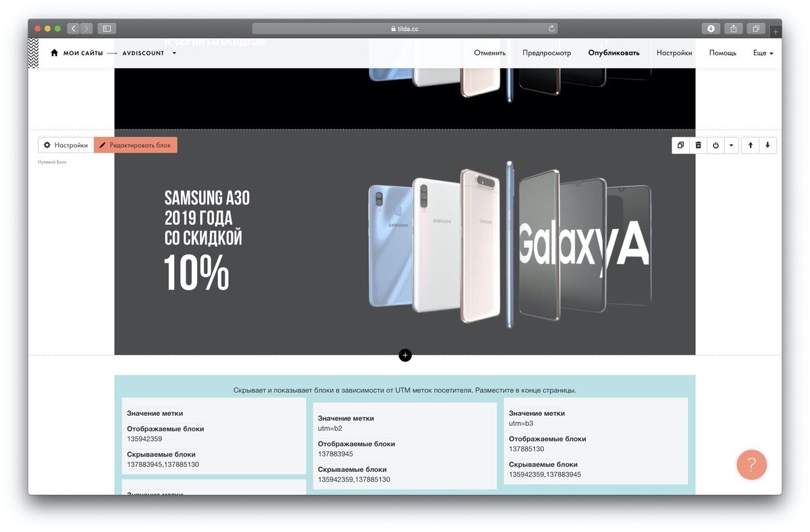Open the orange help question mark bubble
810x532 pixels.
click(x=751, y=464)
